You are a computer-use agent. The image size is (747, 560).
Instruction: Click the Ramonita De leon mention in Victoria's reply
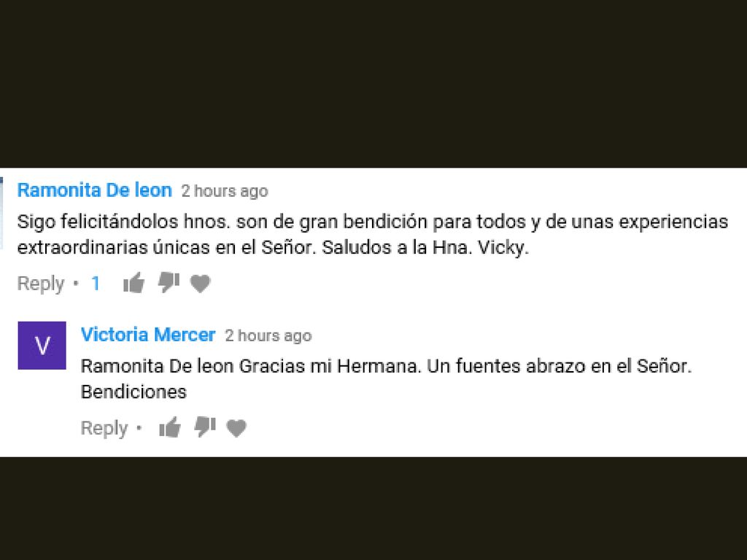[x=158, y=366]
